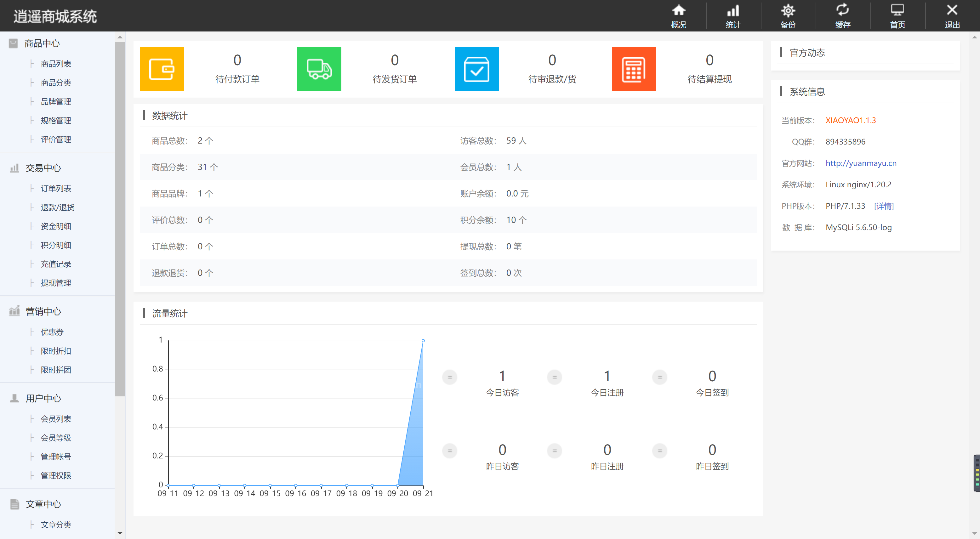Select 订单列表 in the sidebar

click(55, 188)
